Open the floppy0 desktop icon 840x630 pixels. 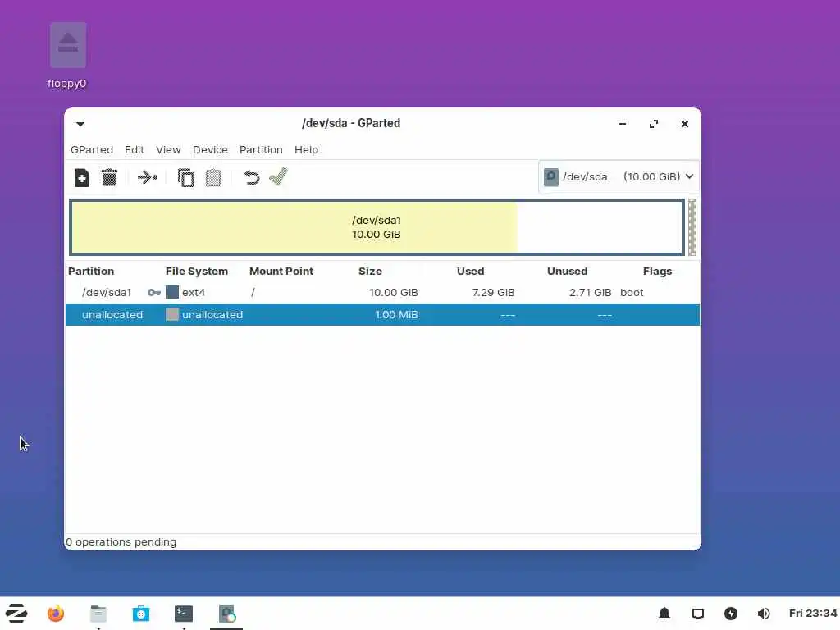[67, 55]
